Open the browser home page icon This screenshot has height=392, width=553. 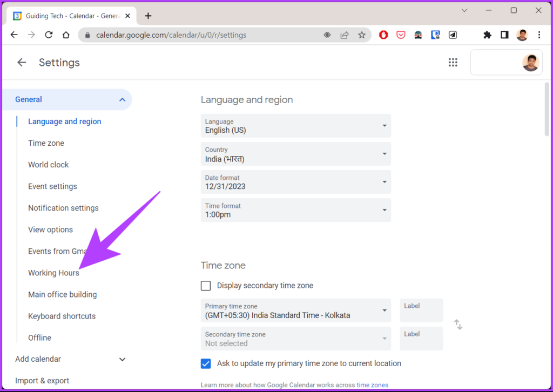point(66,35)
